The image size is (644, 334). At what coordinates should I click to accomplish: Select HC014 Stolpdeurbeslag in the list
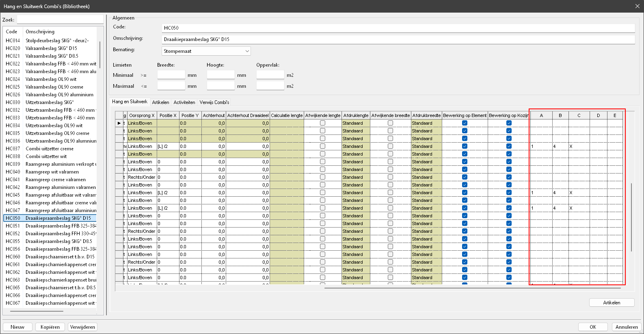click(x=50, y=41)
